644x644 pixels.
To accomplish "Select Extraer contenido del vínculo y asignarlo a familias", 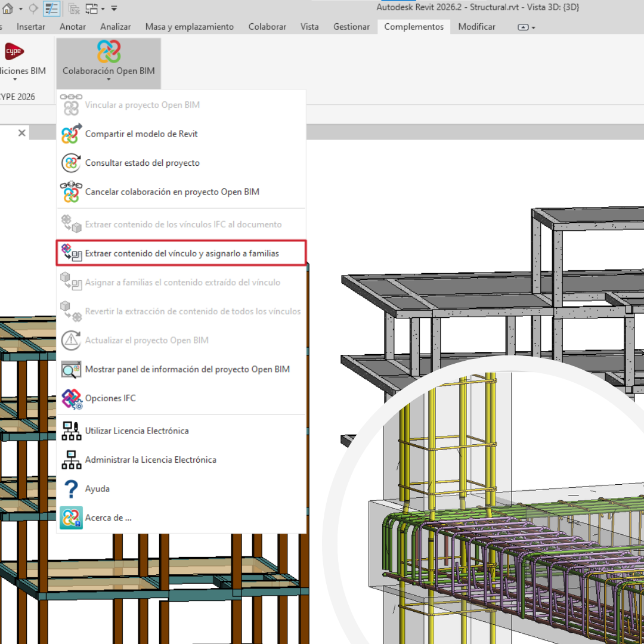I will 182,253.
